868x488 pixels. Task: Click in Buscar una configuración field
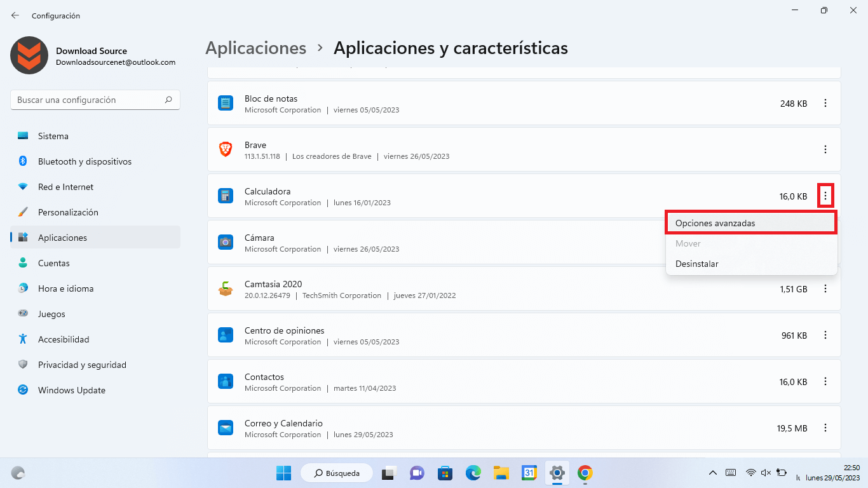pyautogui.click(x=95, y=100)
